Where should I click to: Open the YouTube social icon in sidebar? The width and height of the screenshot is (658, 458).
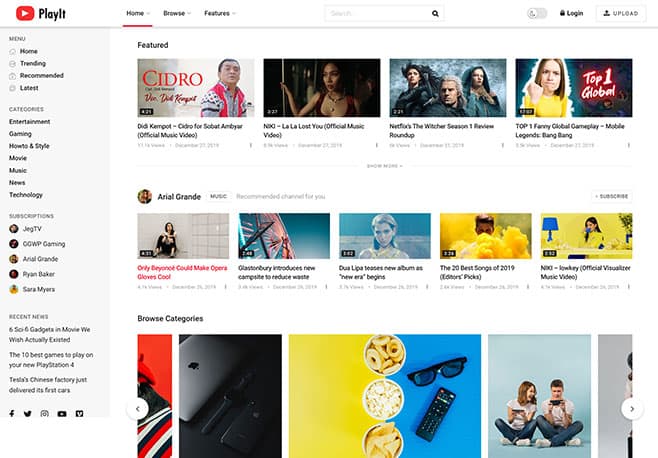pyautogui.click(x=62, y=413)
